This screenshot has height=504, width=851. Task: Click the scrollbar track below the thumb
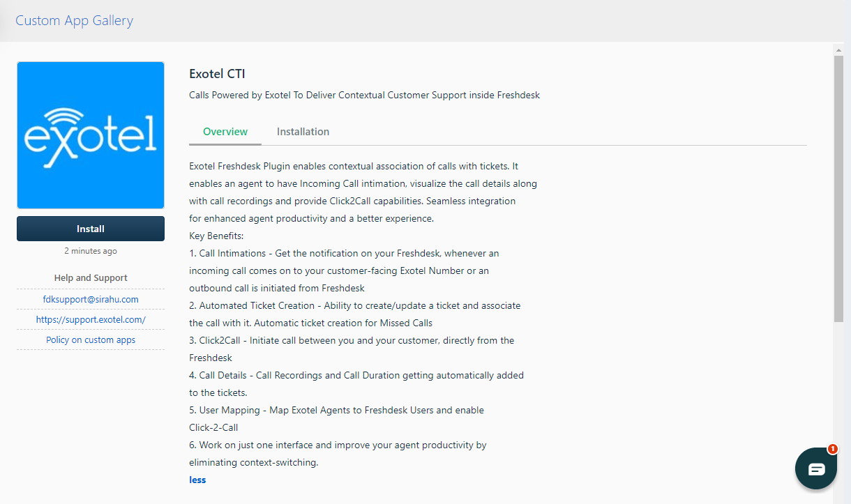point(838,411)
